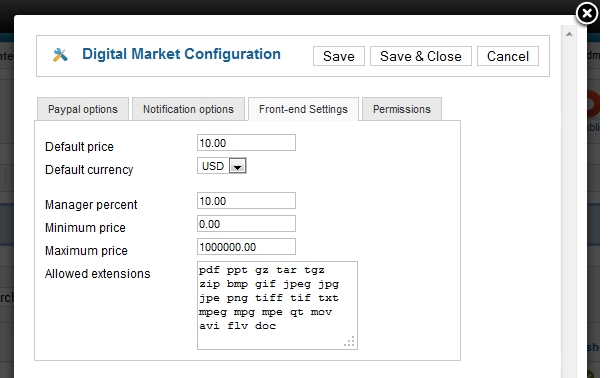Open the Paypal options tab

(83, 109)
